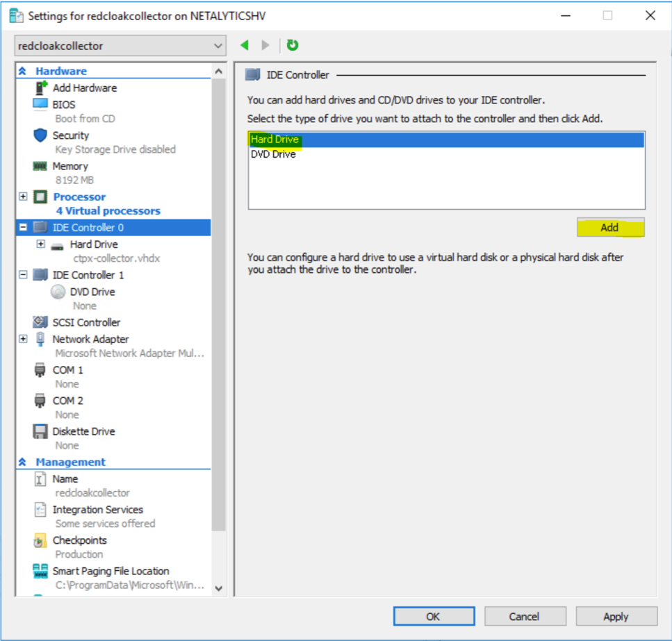This screenshot has width=672, height=641.
Task: Select Integration Services in the tree
Action: (x=98, y=510)
